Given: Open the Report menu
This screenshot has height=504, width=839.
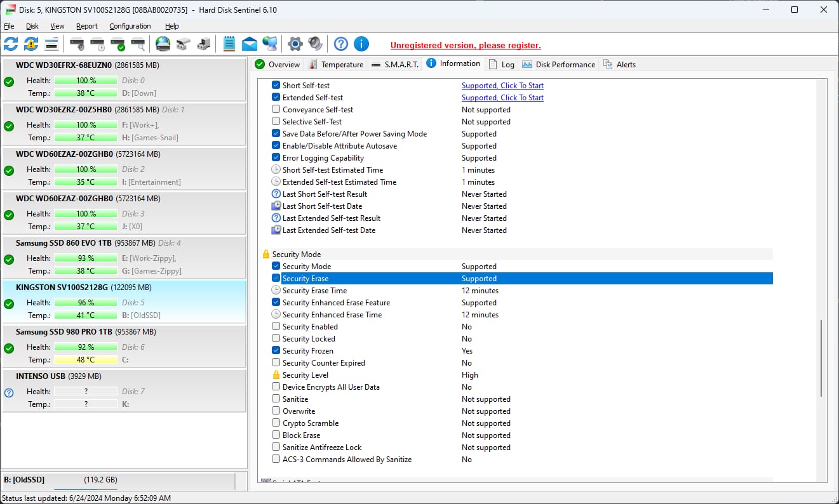Looking at the screenshot, I should [87, 26].
